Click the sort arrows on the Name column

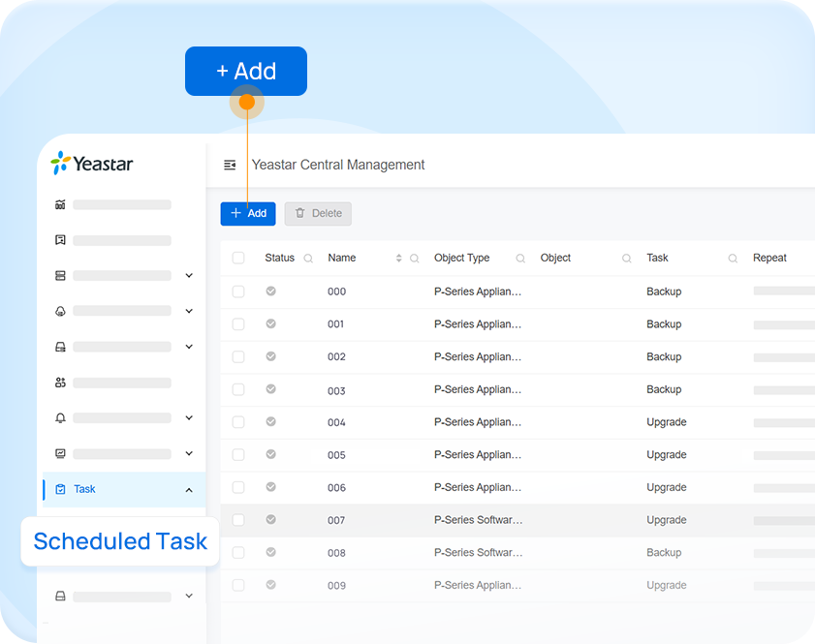tap(398, 258)
